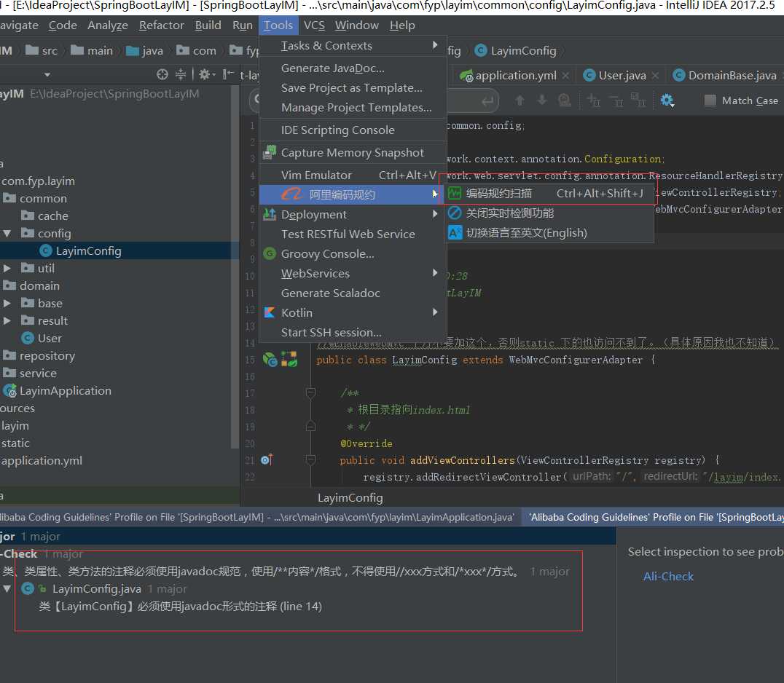The height and width of the screenshot is (683, 784).
Task: Open the Refactor menu
Action: click(161, 25)
